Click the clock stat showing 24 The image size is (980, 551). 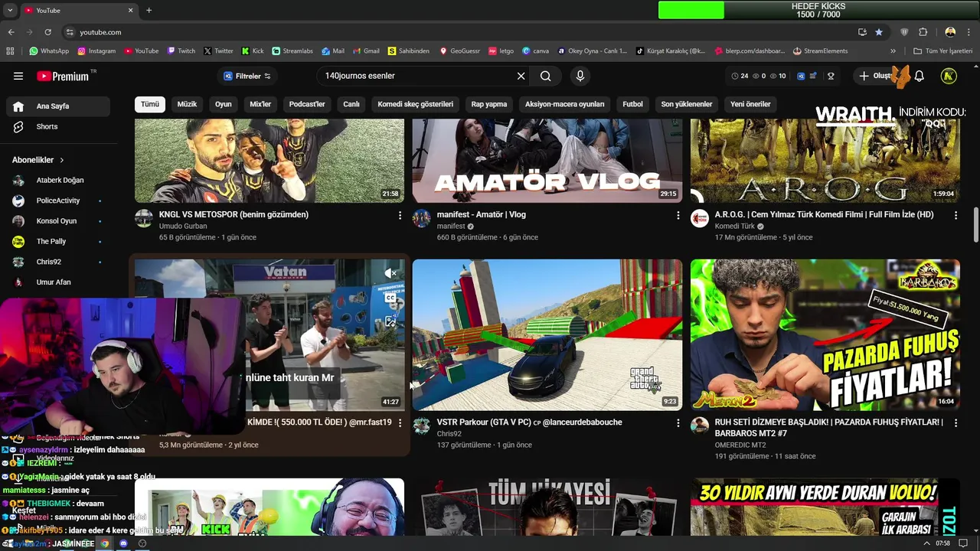[x=740, y=76]
